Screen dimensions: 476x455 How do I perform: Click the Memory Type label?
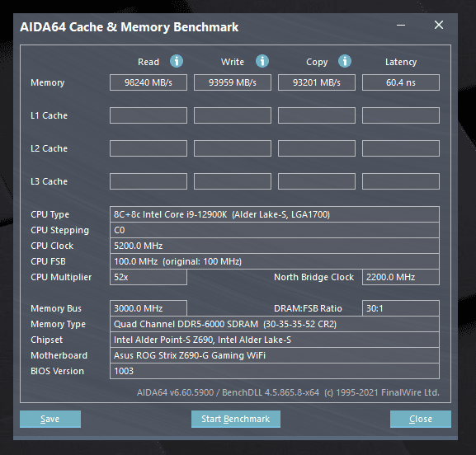pos(59,325)
